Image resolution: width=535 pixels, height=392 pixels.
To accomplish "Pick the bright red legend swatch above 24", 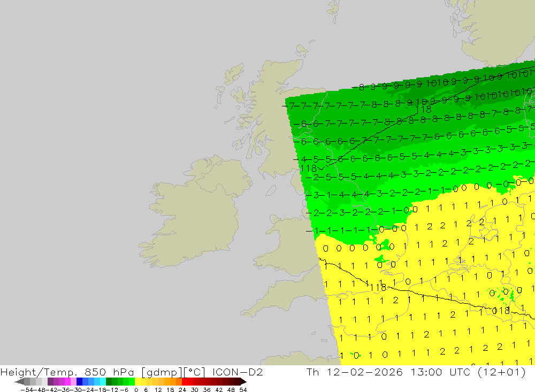I will click(x=185, y=382).
